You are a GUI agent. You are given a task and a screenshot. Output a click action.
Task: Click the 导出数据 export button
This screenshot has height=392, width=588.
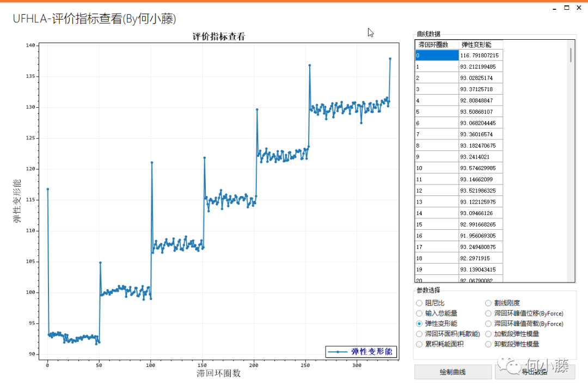(x=534, y=371)
